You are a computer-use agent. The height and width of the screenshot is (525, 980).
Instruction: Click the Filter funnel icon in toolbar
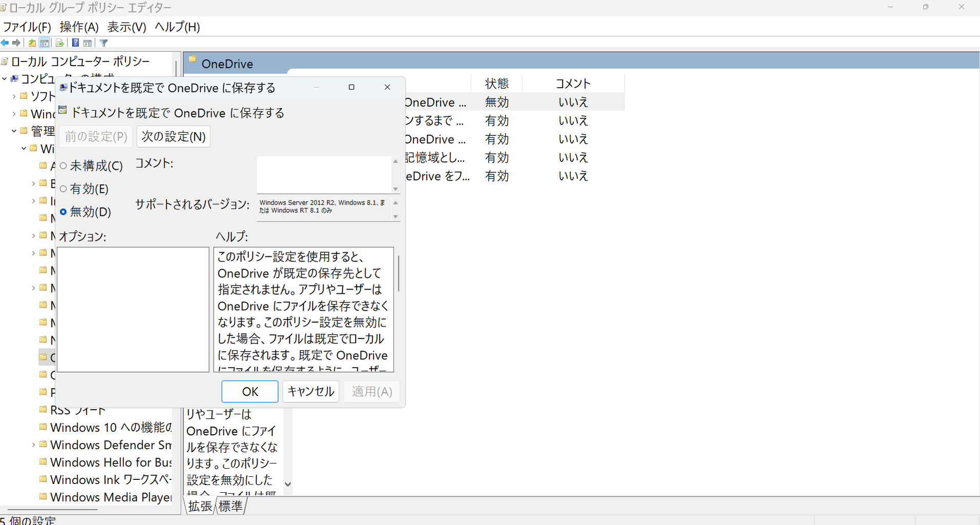pos(104,43)
